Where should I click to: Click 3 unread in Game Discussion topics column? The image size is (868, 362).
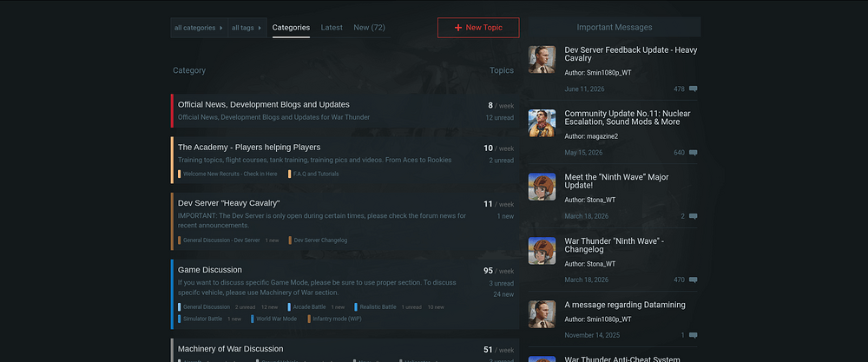501,283
